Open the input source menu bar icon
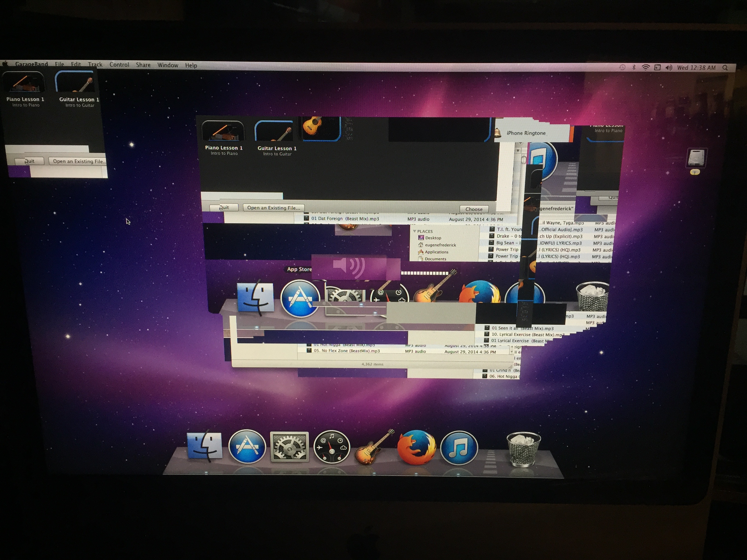The image size is (747, 560). tap(657, 67)
